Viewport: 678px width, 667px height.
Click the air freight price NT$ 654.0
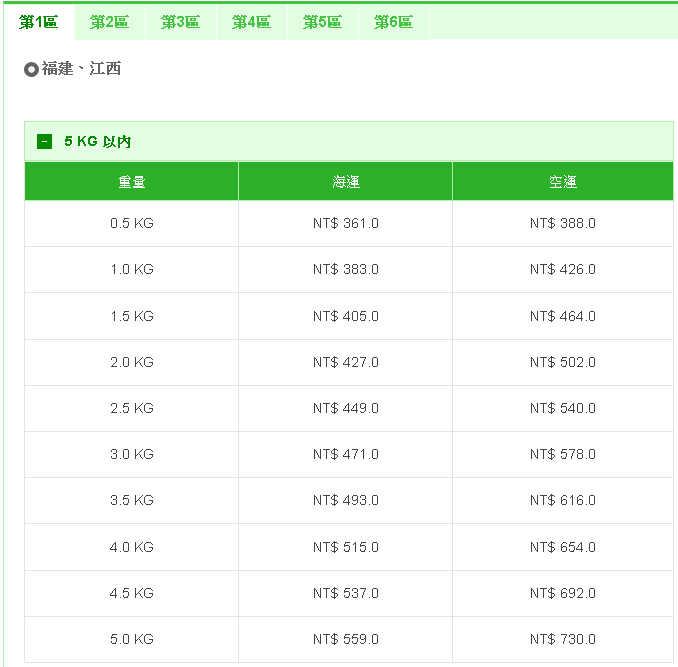coord(563,547)
